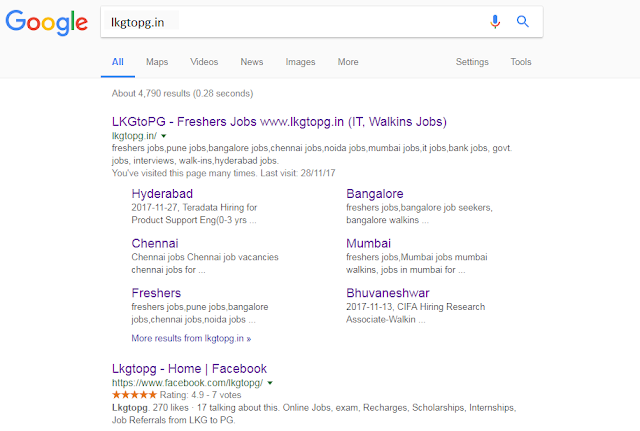Switch to the Maps tab
This screenshot has width=640, height=431.
(157, 62)
